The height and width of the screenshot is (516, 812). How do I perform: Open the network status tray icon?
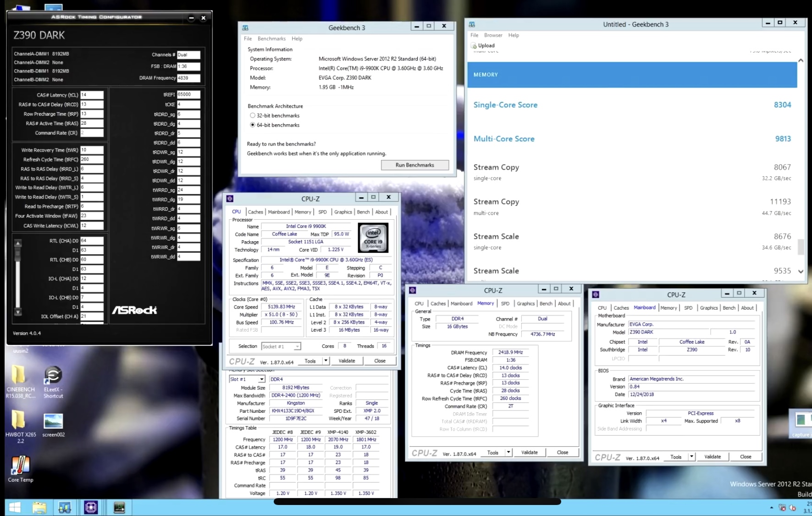[x=782, y=507]
